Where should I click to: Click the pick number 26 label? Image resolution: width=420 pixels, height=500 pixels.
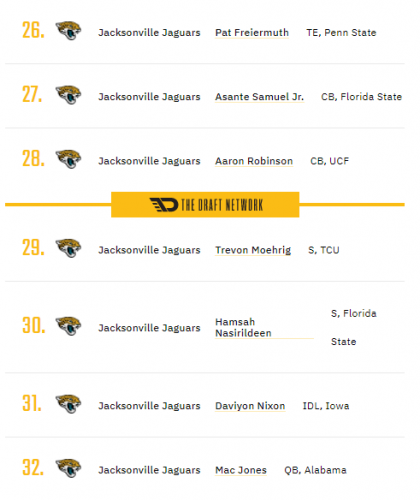click(33, 30)
